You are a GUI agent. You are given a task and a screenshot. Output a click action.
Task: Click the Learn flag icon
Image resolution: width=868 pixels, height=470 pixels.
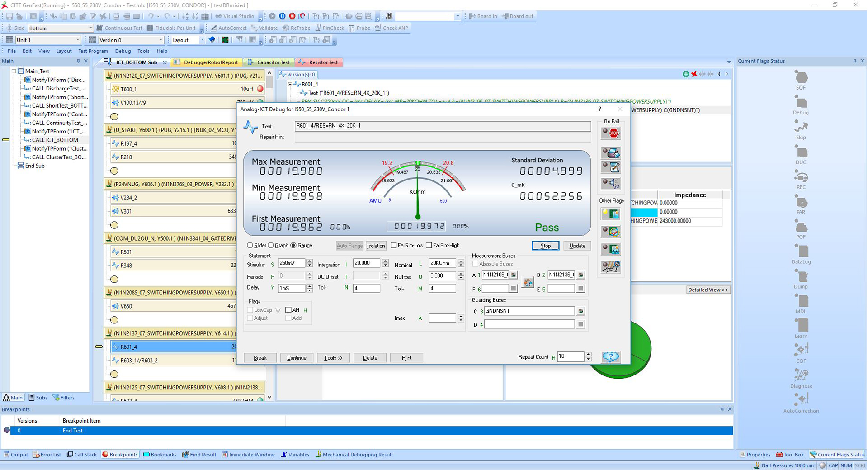[x=801, y=326]
